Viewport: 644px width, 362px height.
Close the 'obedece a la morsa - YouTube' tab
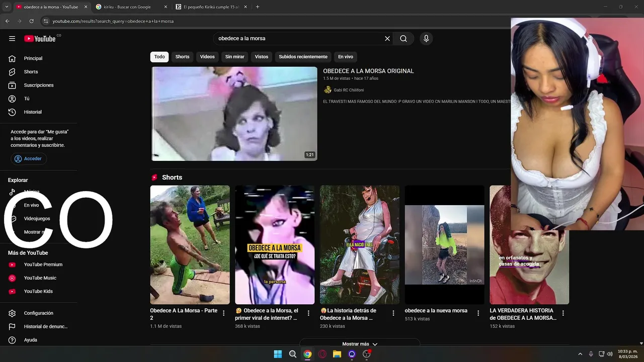pos(86,7)
